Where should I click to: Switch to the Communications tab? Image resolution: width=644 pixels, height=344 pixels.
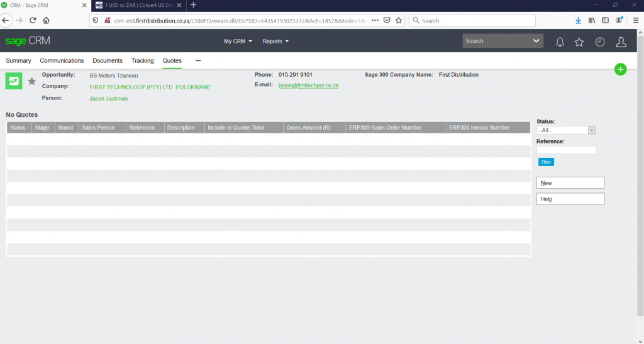[62, 61]
